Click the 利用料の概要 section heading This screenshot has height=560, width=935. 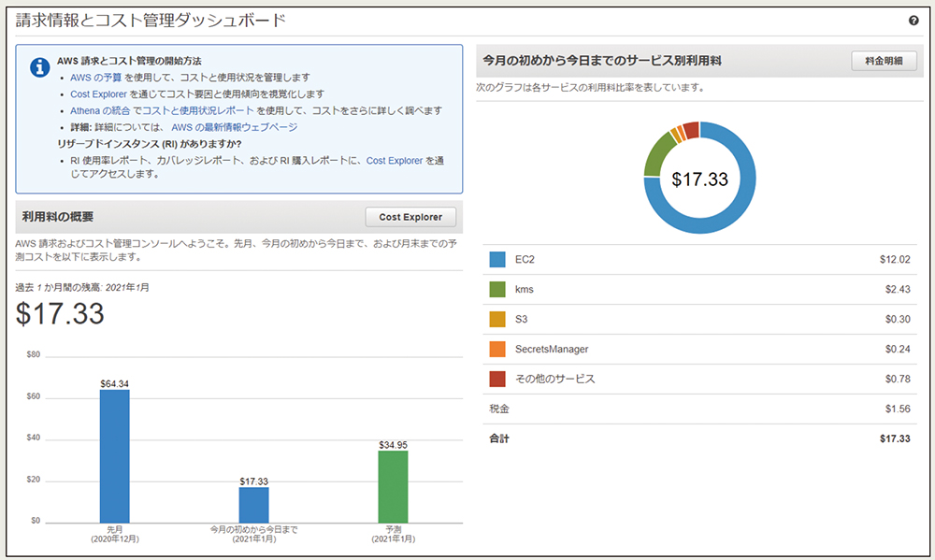[x=58, y=217]
